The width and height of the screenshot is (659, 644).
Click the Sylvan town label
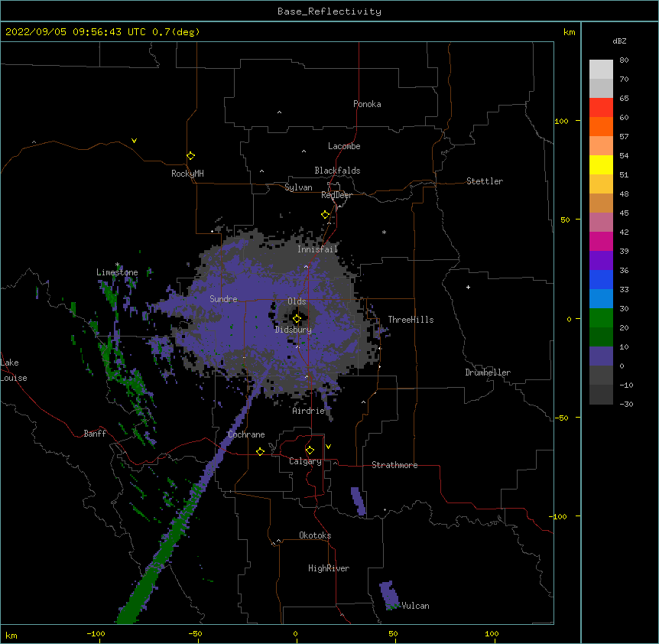click(x=298, y=187)
